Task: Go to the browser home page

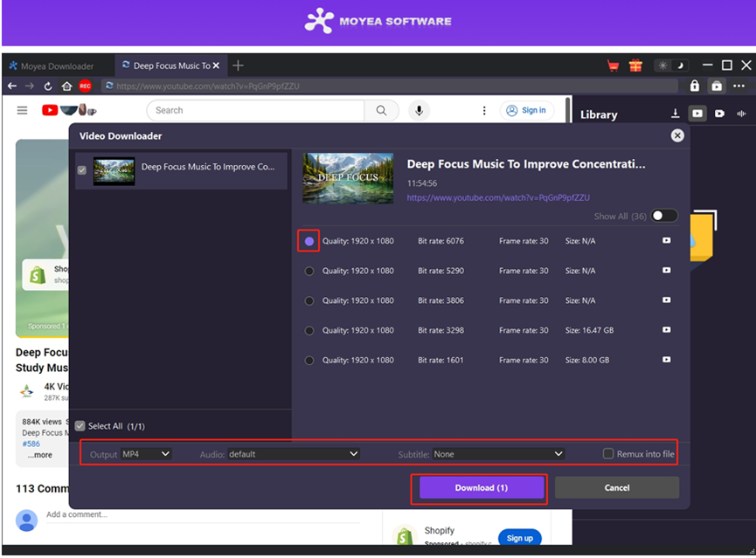Action: click(x=66, y=86)
